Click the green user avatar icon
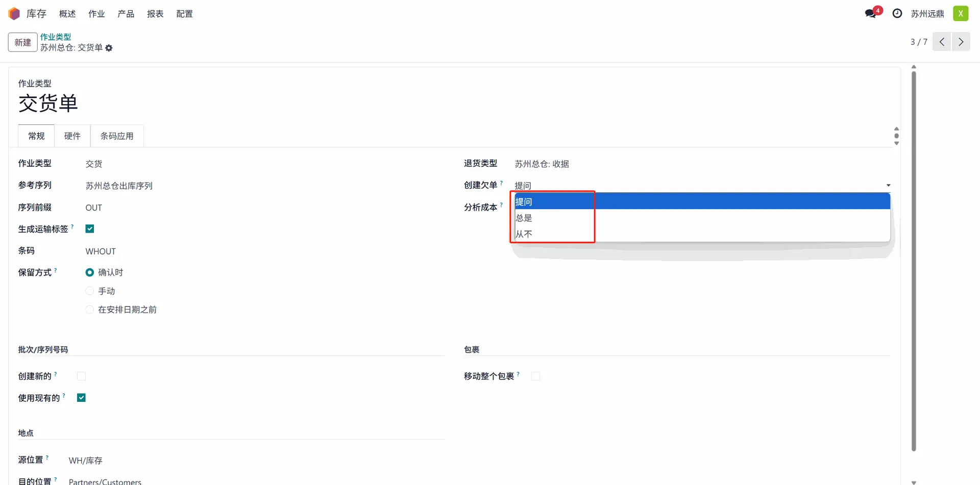This screenshot has height=485, width=980. (961, 14)
